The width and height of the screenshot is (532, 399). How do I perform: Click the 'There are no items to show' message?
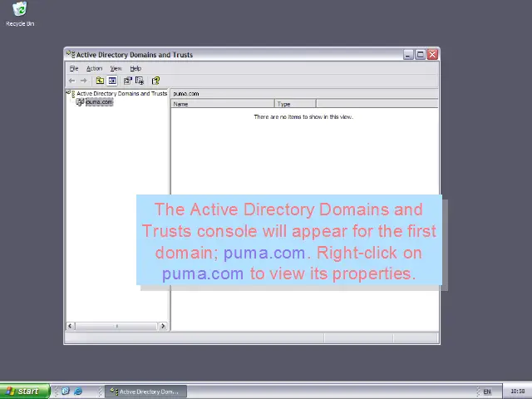click(303, 116)
